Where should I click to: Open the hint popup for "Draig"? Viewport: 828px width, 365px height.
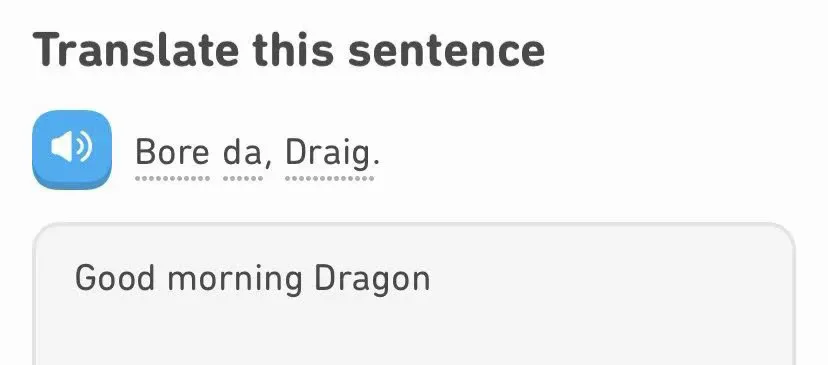coord(329,154)
